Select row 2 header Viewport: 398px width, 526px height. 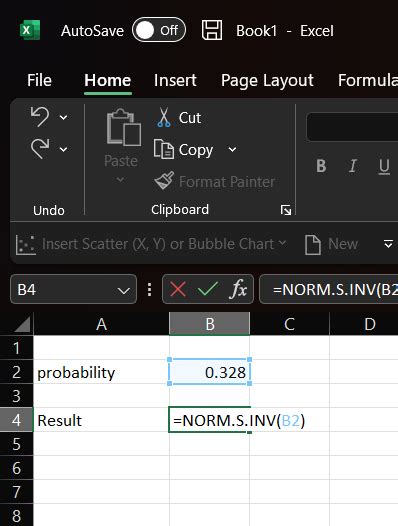coord(16,372)
